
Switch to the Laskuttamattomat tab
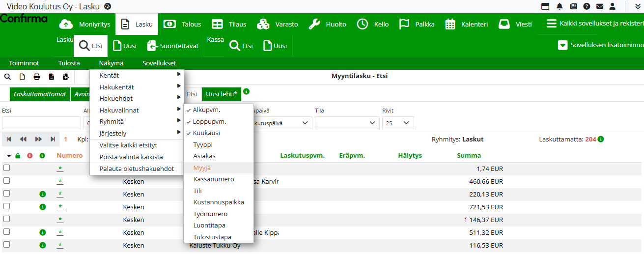(x=40, y=94)
